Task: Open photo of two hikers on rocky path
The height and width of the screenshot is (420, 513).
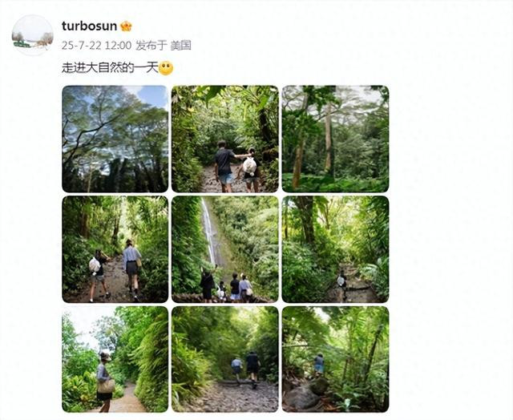Action: [x=225, y=359]
